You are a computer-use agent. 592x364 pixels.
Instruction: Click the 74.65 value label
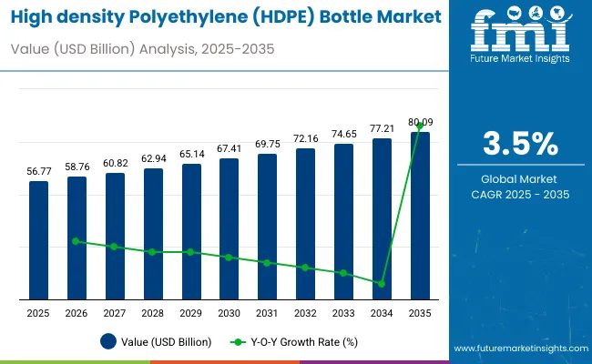click(344, 135)
